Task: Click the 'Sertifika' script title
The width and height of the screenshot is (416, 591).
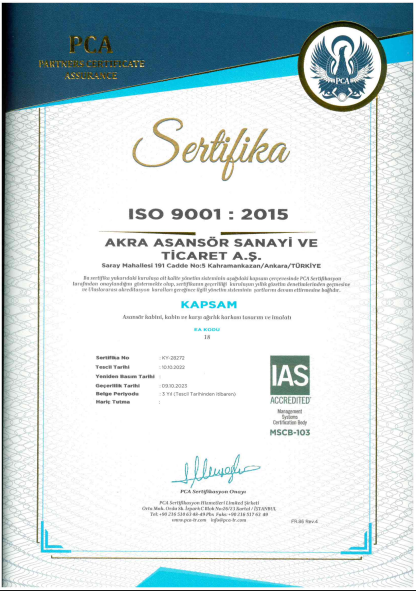Action: pos(211,148)
